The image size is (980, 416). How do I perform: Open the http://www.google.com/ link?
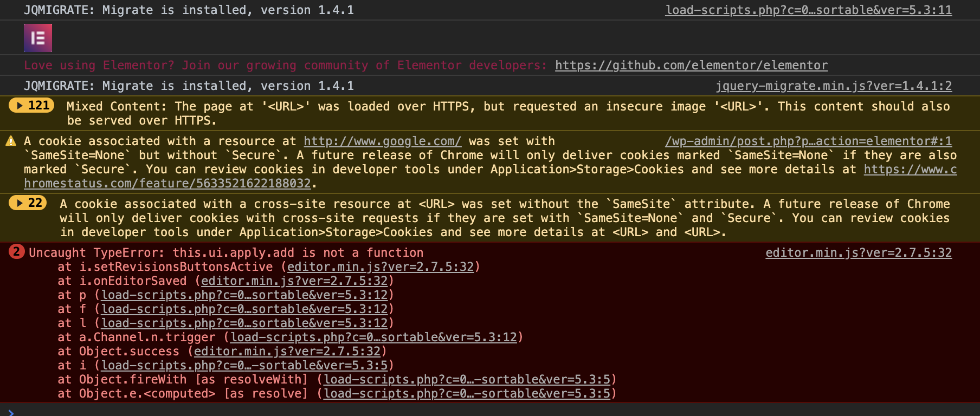[x=382, y=141]
